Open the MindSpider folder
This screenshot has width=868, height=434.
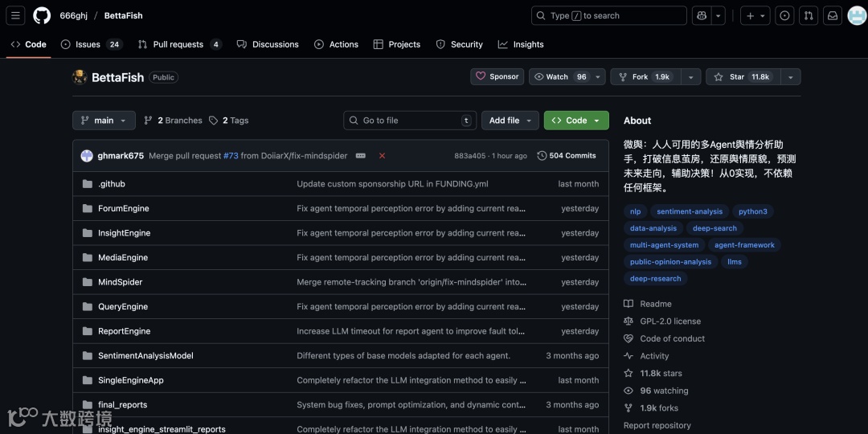120,282
